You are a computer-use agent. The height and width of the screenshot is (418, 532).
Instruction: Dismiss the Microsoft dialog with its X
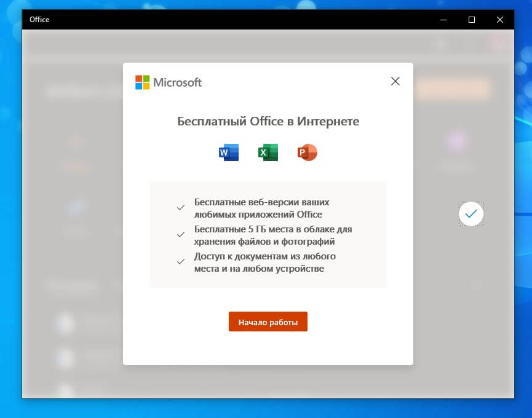395,81
